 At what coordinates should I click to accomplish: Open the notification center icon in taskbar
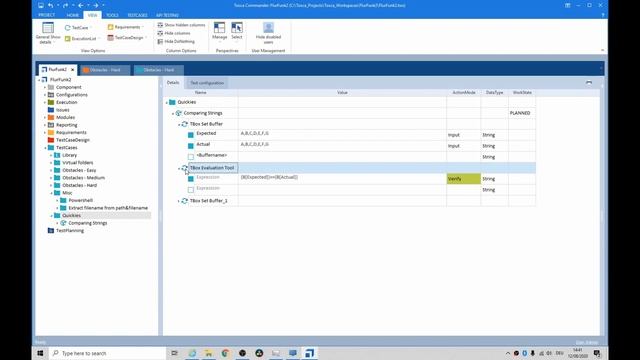(597, 353)
